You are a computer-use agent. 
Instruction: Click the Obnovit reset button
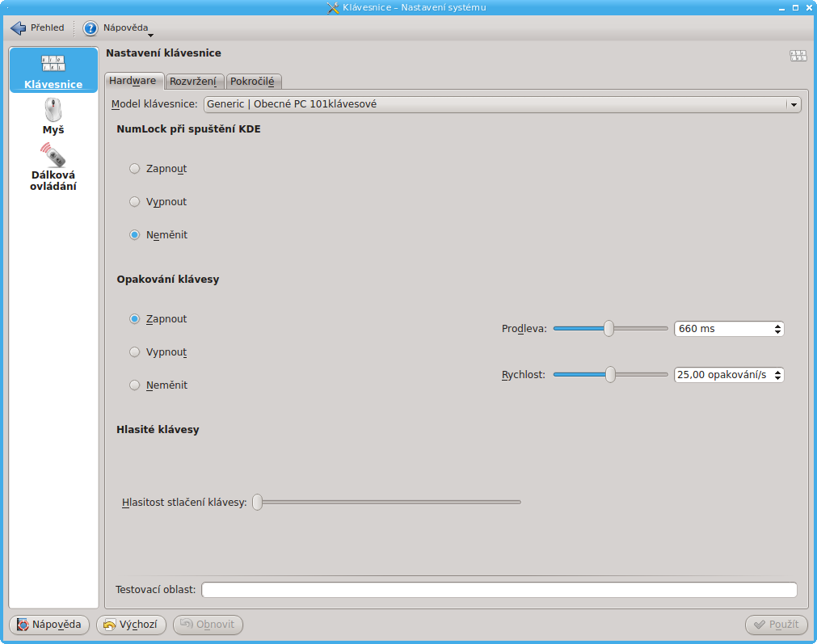(208, 625)
